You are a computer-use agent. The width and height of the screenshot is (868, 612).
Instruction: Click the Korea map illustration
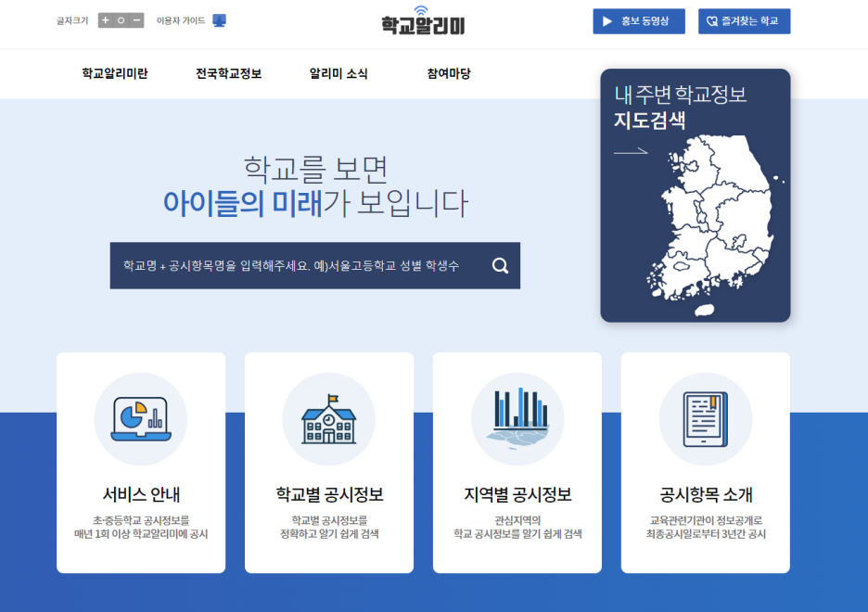point(714,225)
